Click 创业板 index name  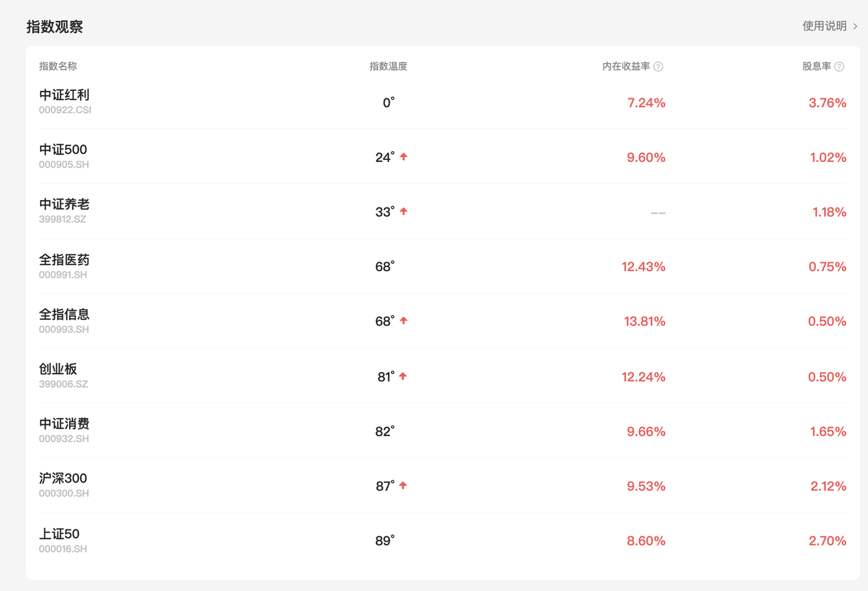(58, 369)
